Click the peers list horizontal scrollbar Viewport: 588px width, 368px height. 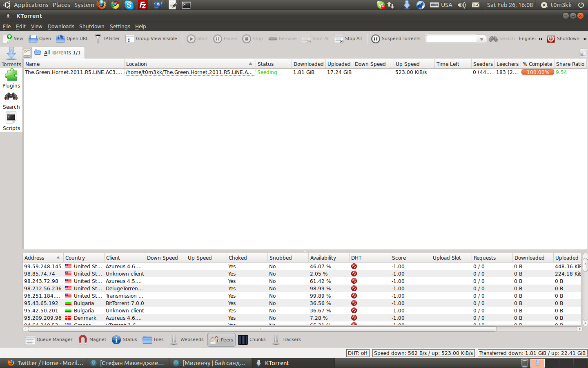point(262,329)
